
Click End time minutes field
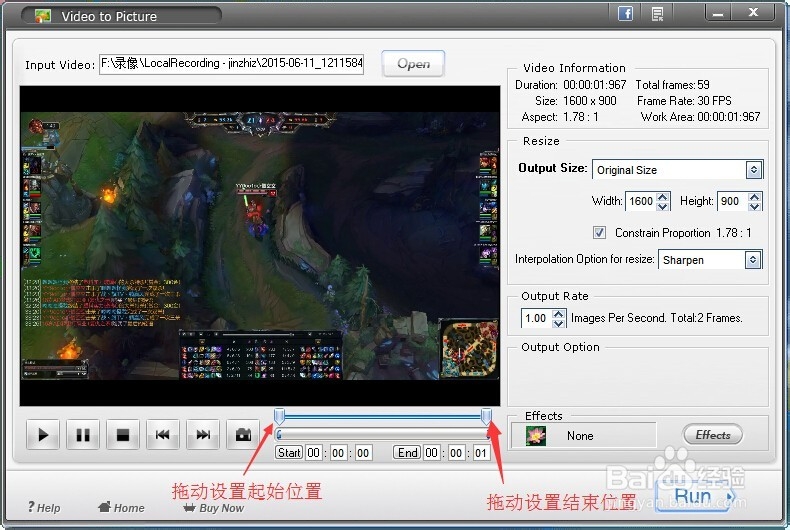pyautogui.click(x=456, y=452)
